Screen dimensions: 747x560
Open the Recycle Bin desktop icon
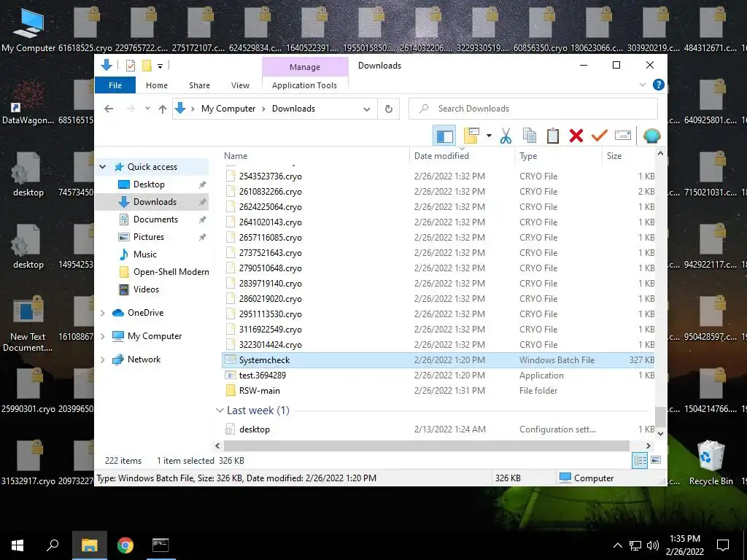pos(711,463)
